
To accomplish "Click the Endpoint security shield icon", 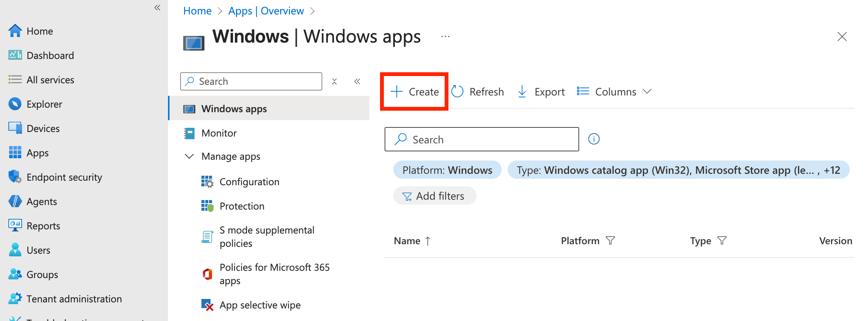I will coord(15,177).
